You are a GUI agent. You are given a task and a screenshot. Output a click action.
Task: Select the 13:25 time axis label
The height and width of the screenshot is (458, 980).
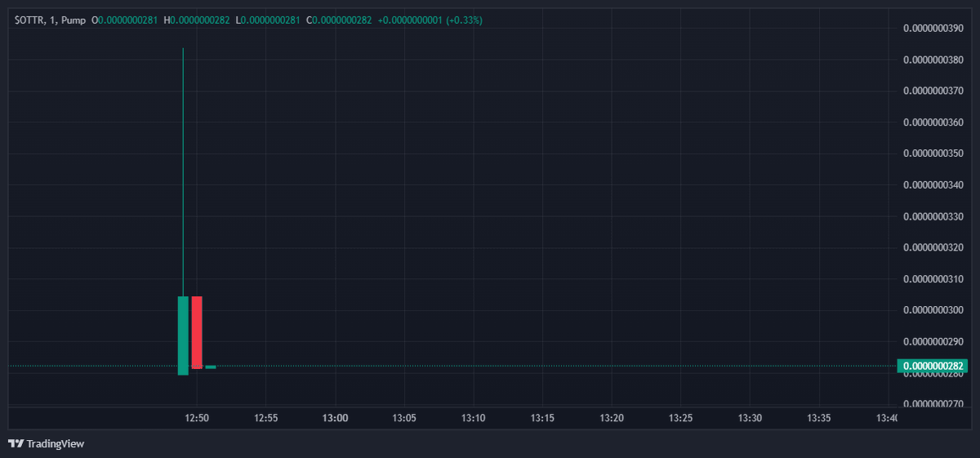point(680,418)
